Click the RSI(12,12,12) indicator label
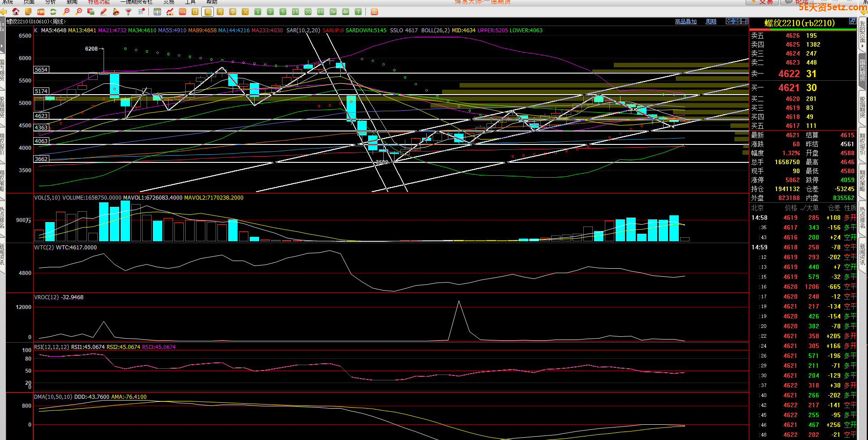This screenshot has height=440, width=868. 52,347
